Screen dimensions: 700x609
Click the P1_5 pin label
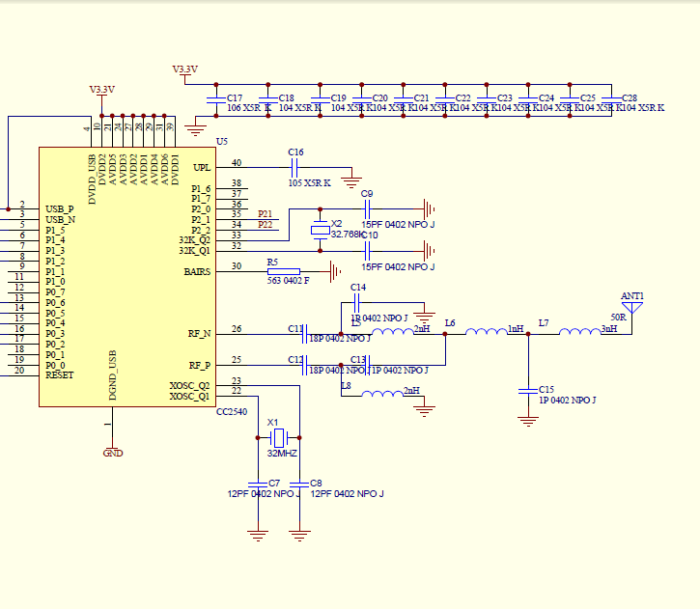tap(55, 231)
